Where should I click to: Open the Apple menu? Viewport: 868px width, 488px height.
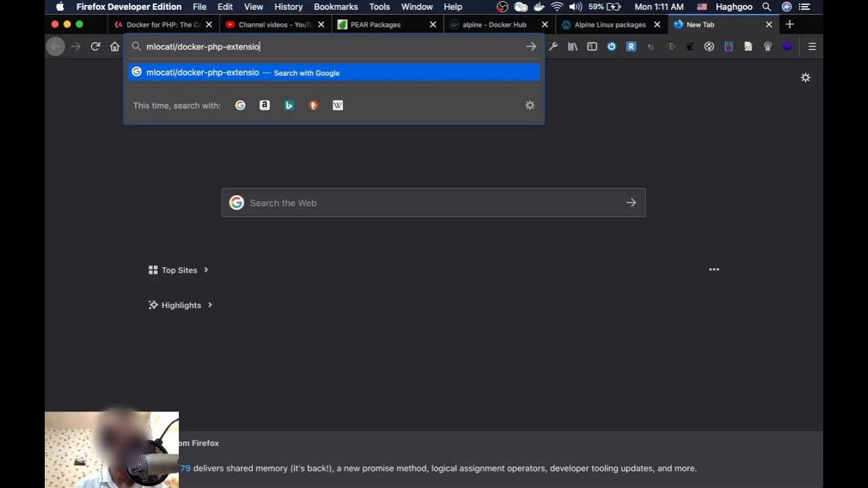60,7
